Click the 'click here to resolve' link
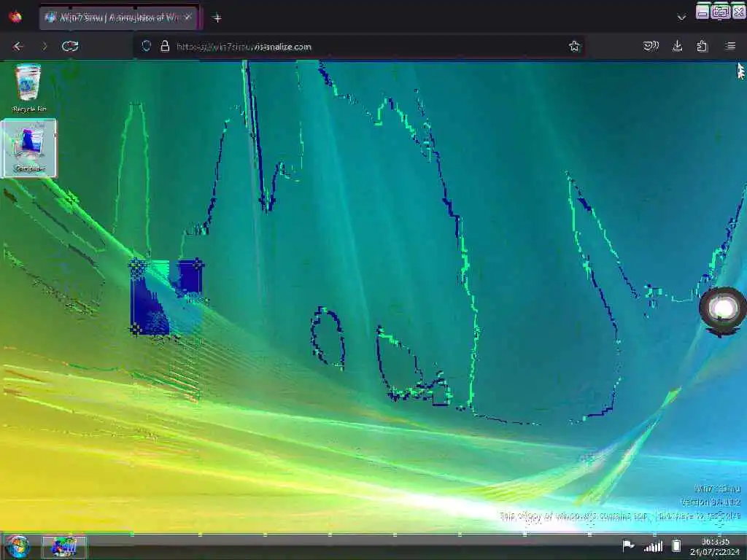The image size is (747, 560). pos(699,516)
